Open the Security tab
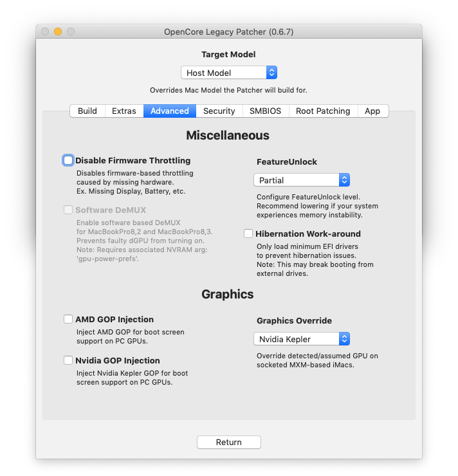 219,111
